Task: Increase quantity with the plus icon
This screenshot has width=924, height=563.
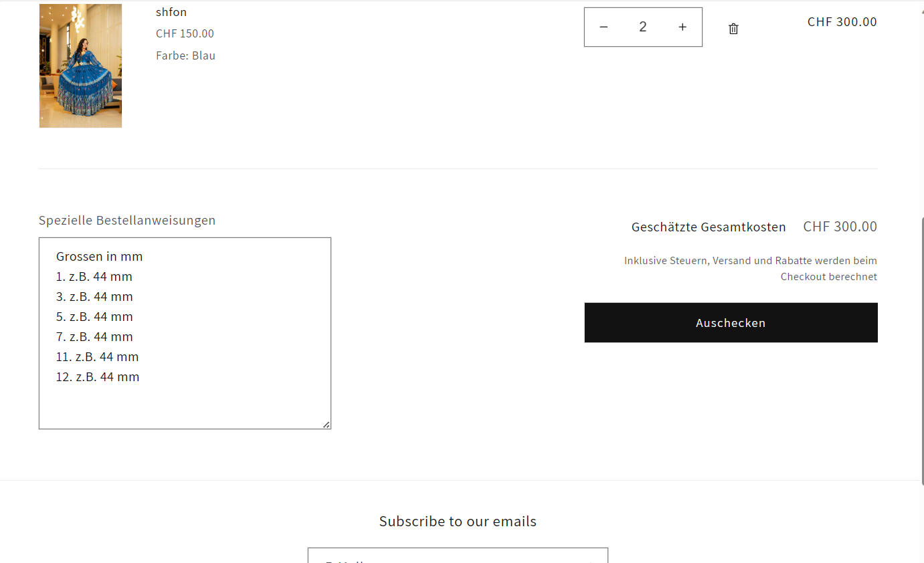Action: click(x=682, y=27)
